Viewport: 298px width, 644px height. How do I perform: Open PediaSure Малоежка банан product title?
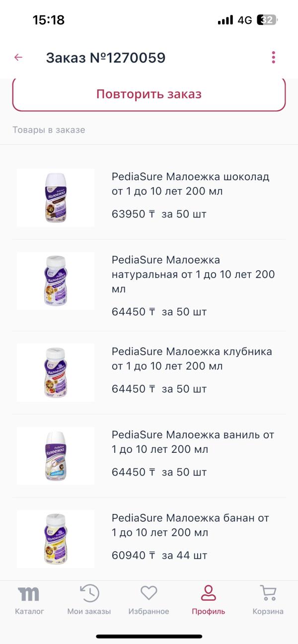[190, 525]
